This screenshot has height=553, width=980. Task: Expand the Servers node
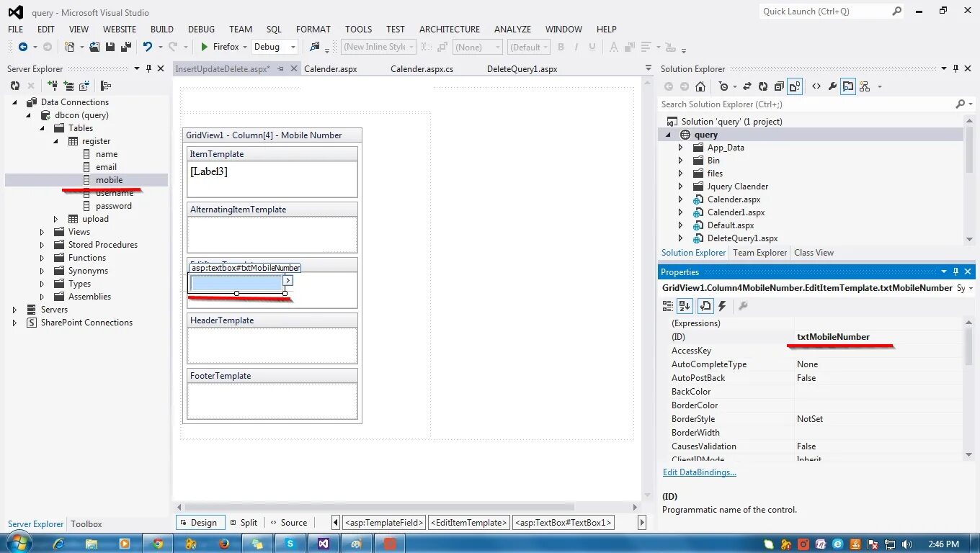coord(14,310)
